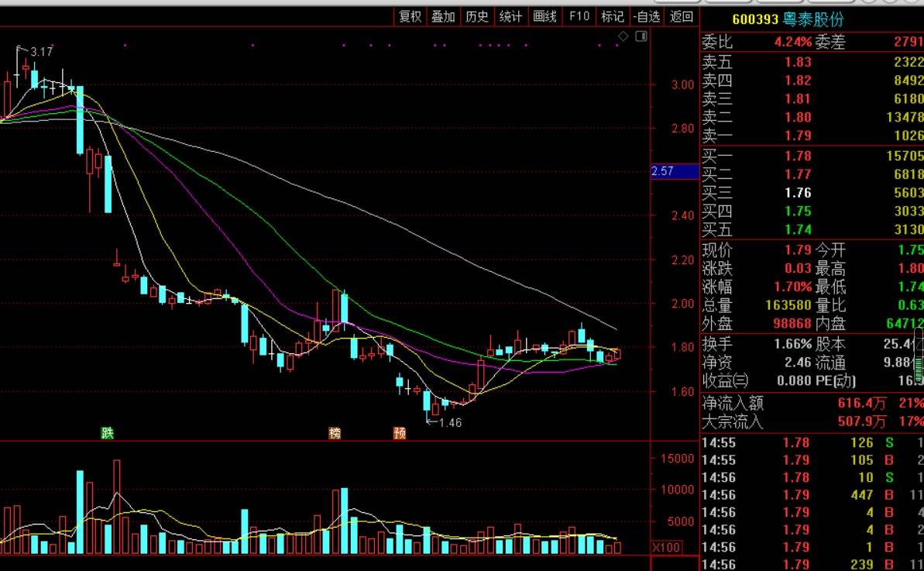This screenshot has width=924, height=571.
Task: Remove stock via -自选 button
Action: pos(646,16)
